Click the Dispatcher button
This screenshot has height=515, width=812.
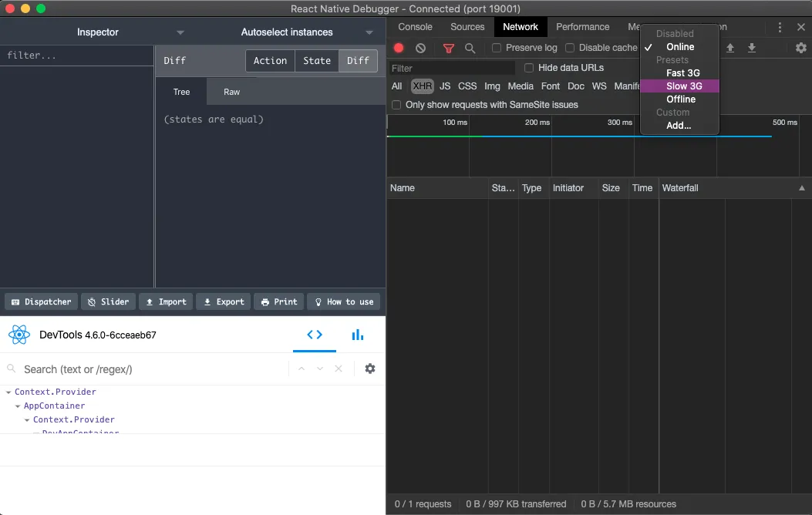tap(42, 301)
